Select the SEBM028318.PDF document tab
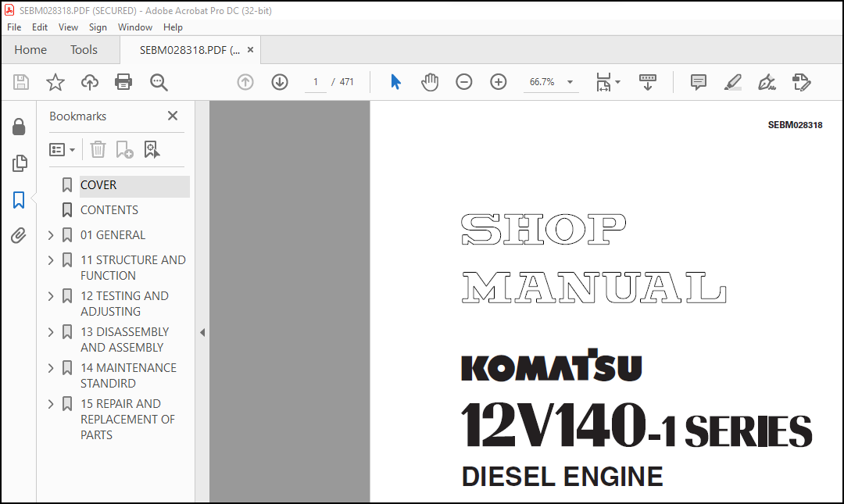 point(189,50)
